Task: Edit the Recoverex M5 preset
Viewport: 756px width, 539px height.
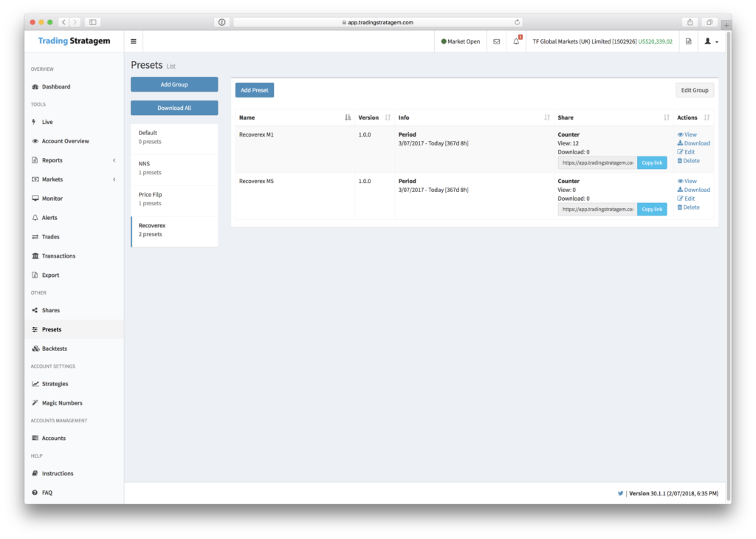Action: click(686, 199)
